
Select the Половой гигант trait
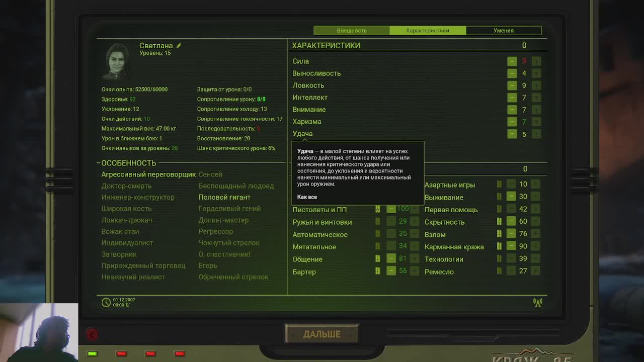224,197
